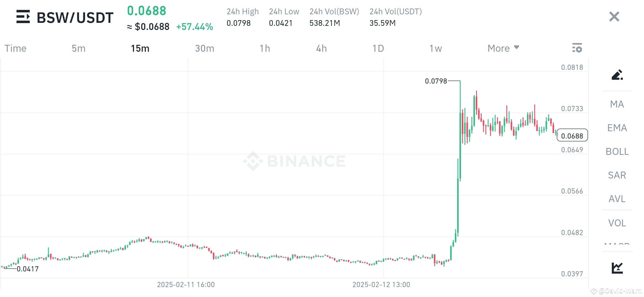Viewport: 644px width, 297px height.
Task: Close the BSW/USDT chart panel
Action: click(614, 17)
